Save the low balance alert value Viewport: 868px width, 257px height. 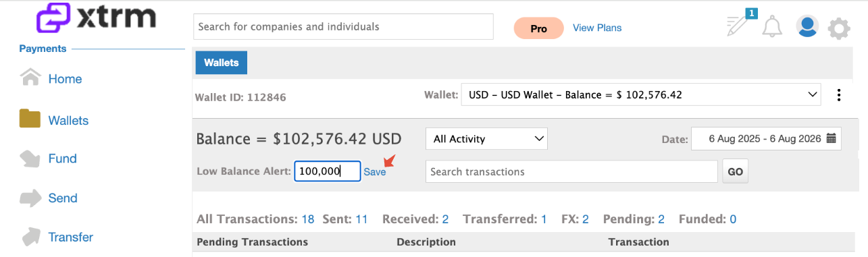[375, 172]
